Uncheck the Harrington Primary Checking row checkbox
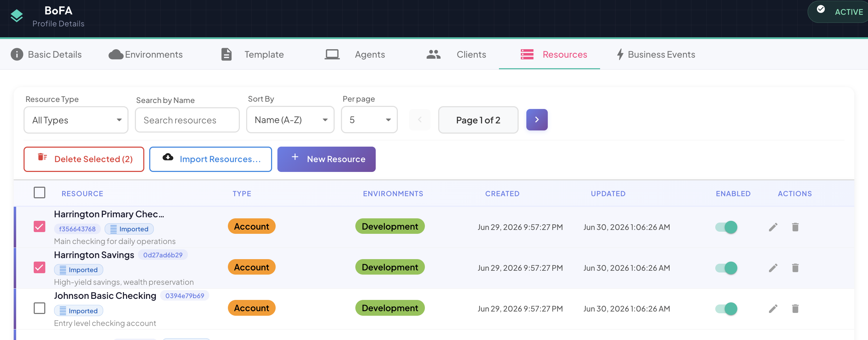The height and width of the screenshot is (340, 868). pos(39,226)
